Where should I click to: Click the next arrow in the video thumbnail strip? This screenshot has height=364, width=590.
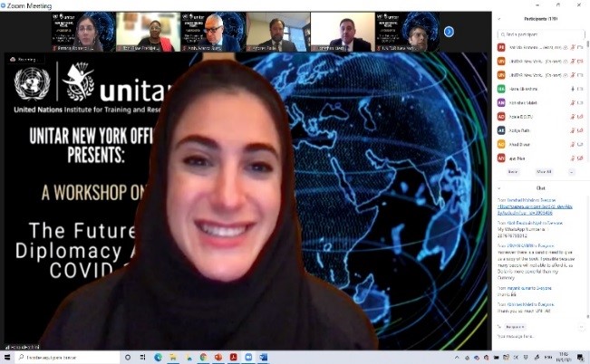(449, 32)
